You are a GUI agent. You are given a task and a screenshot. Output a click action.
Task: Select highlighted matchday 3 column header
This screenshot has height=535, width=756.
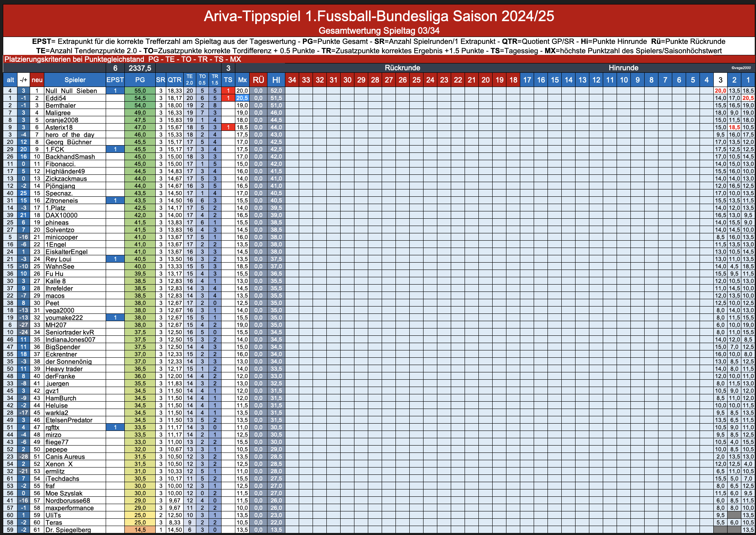point(720,80)
